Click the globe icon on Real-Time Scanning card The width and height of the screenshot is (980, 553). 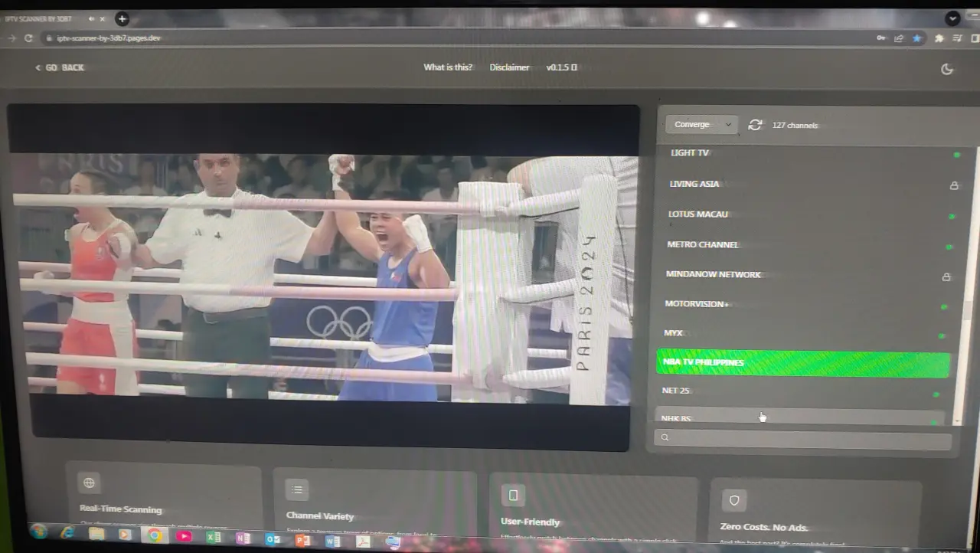[90, 483]
